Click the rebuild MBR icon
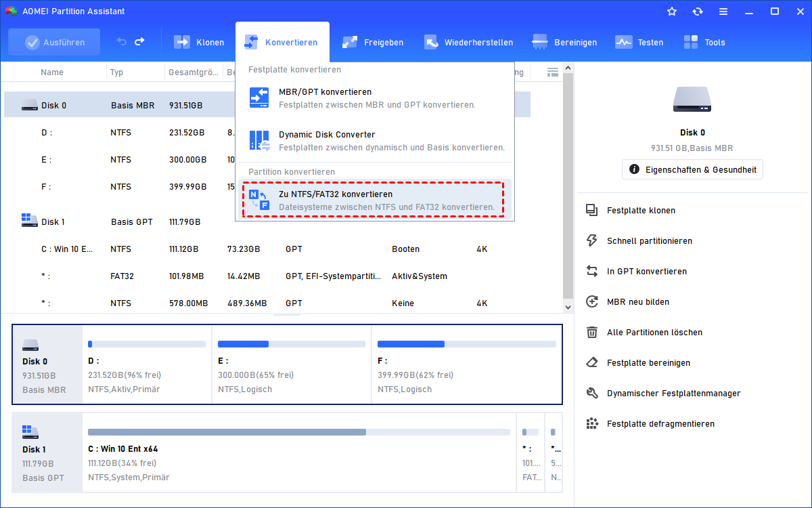 coord(592,302)
